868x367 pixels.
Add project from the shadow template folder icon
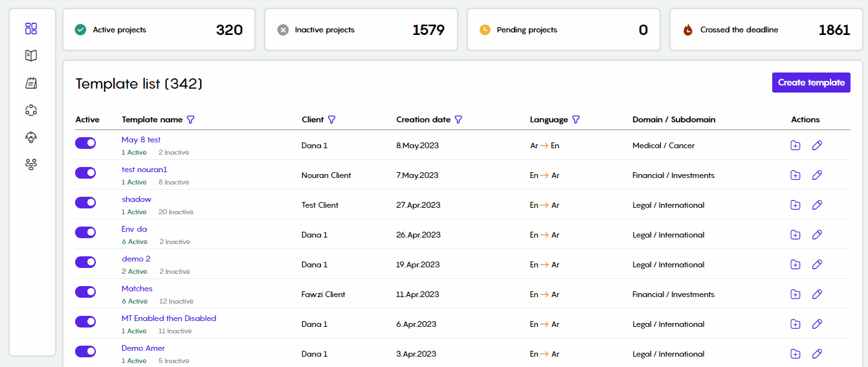[796, 205]
